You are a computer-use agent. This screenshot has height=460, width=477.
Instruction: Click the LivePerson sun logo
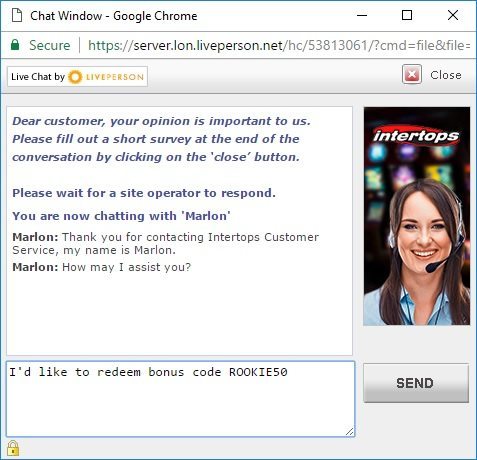[x=75, y=77]
